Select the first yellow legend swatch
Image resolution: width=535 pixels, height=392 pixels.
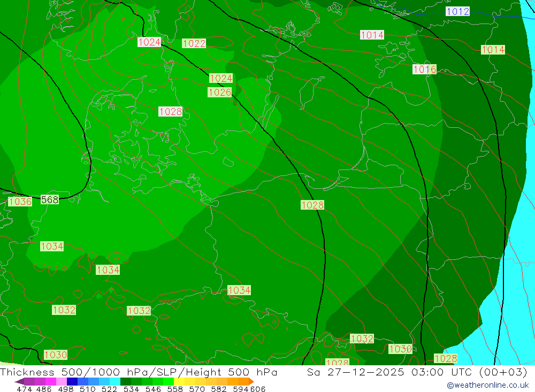(179, 381)
